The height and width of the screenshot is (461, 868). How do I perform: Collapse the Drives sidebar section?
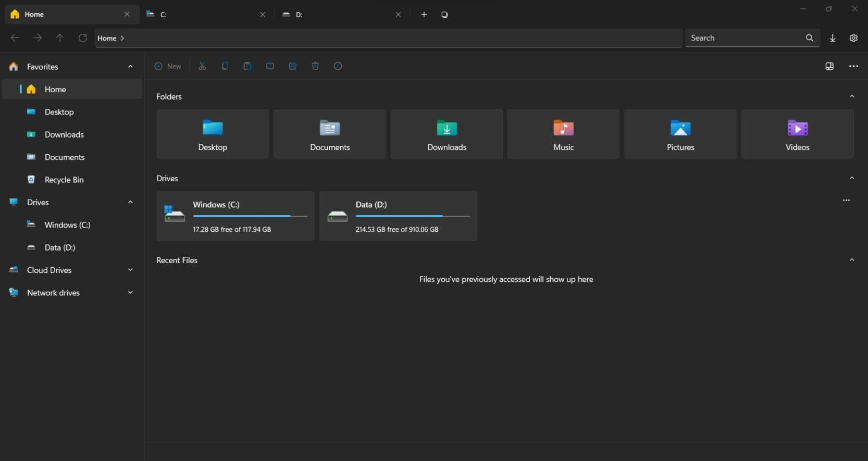click(x=130, y=202)
